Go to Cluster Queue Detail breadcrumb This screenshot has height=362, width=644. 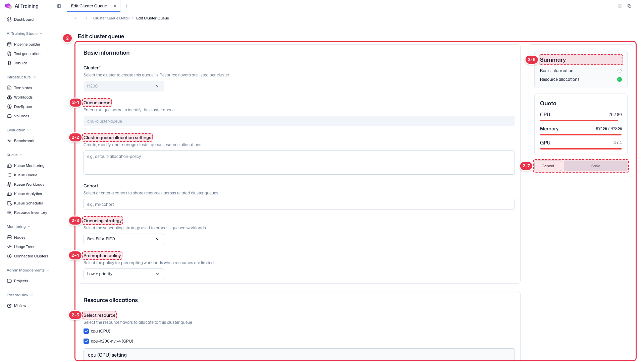[111, 18]
